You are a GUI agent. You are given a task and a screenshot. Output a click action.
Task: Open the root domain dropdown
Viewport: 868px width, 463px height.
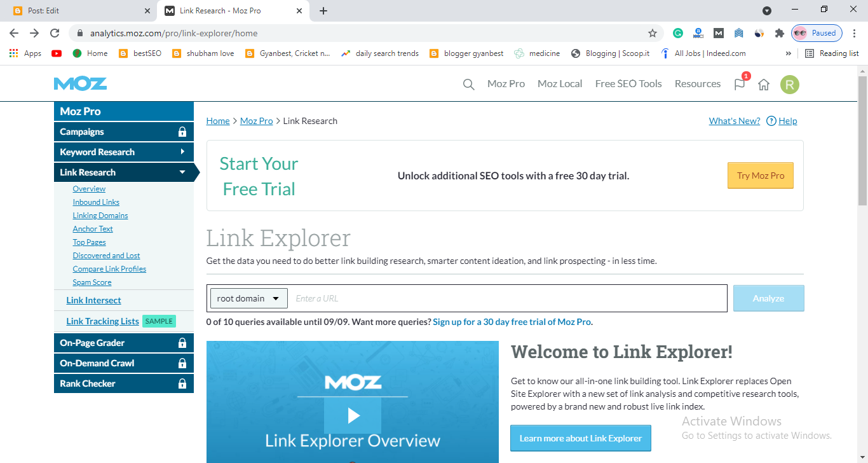(x=248, y=298)
